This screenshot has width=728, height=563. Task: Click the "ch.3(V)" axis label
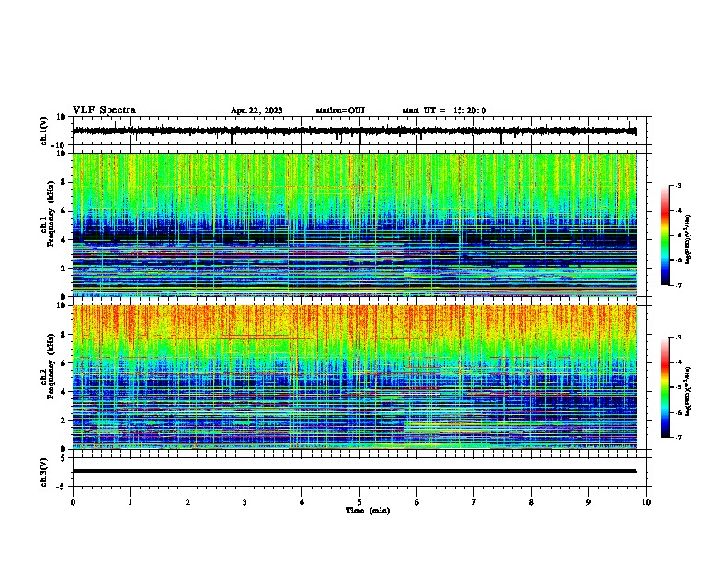(44, 472)
